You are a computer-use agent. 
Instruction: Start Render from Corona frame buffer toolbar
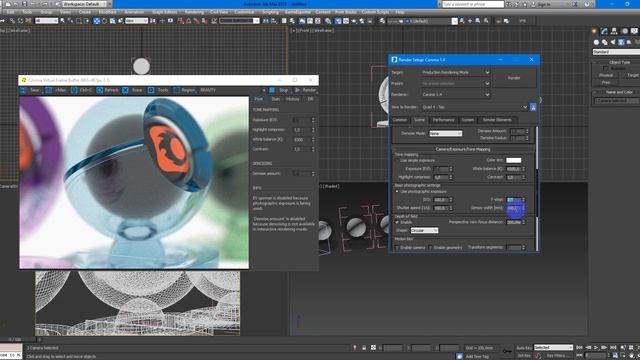[x=305, y=90]
